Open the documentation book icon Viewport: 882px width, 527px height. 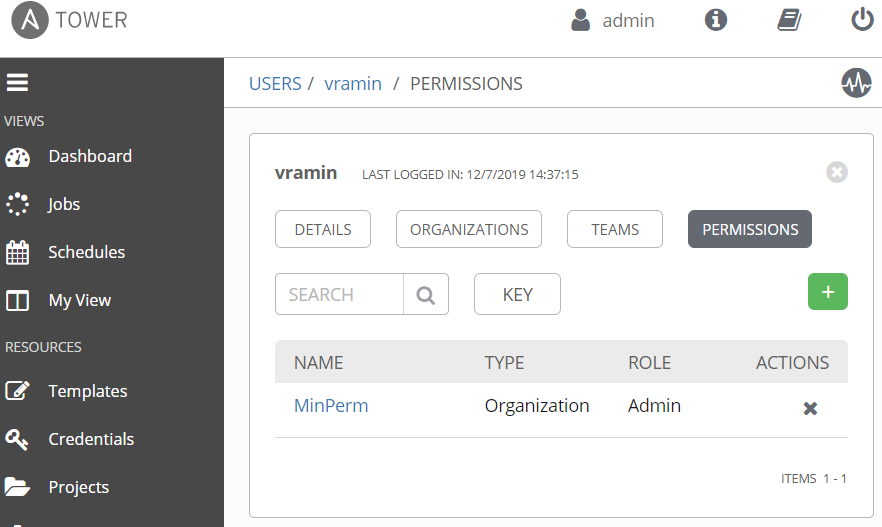click(x=789, y=20)
